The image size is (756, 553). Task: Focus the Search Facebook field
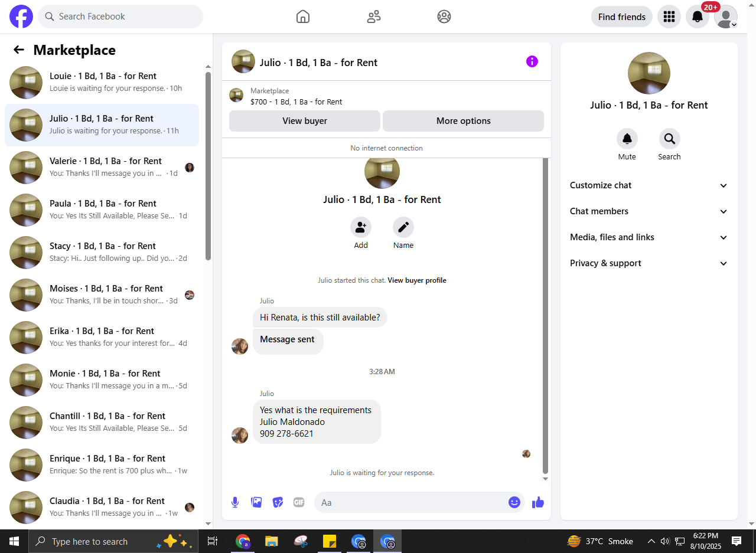(120, 17)
